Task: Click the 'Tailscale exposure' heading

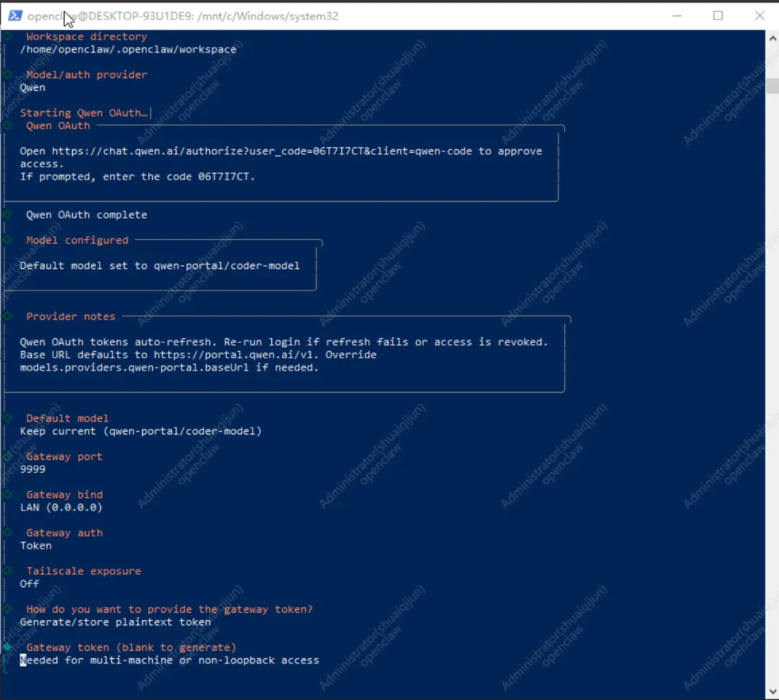Action: 84,571
